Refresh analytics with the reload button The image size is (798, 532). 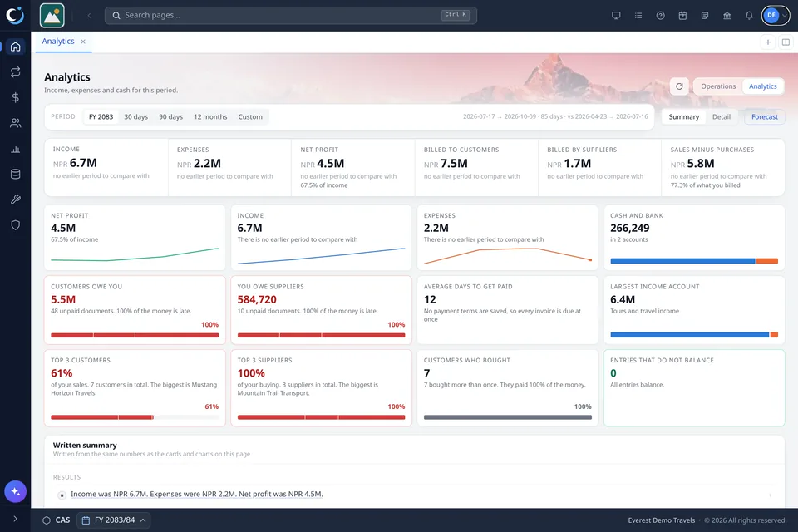click(679, 86)
